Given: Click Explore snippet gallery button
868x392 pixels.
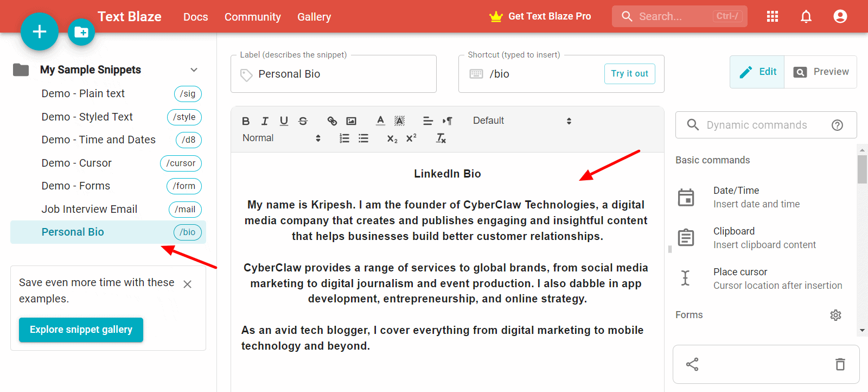Looking at the screenshot, I should 81,330.
